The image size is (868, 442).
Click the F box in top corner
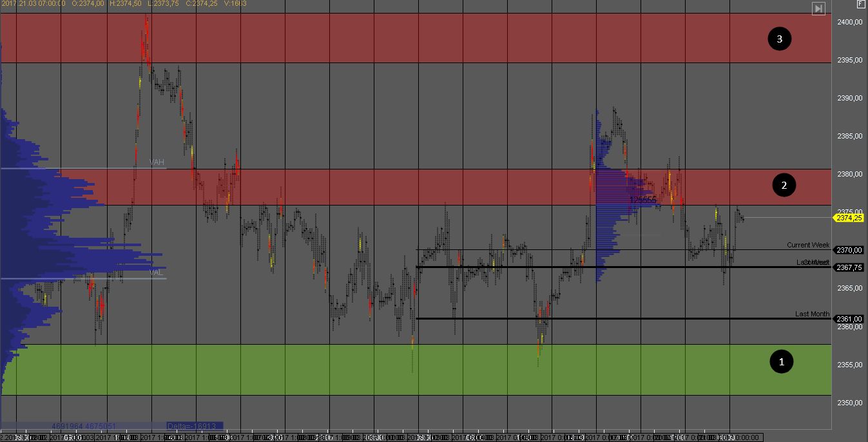pyautogui.click(x=860, y=4)
